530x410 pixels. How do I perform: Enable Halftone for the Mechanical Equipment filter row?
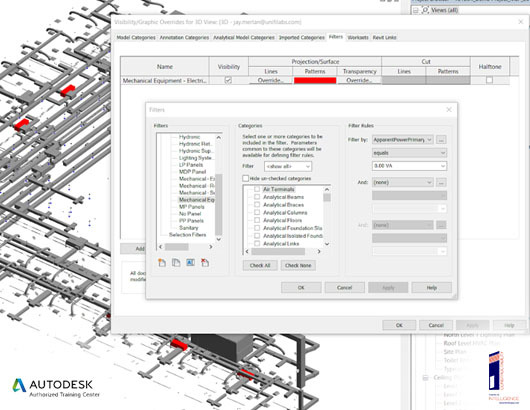coord(489,80)
